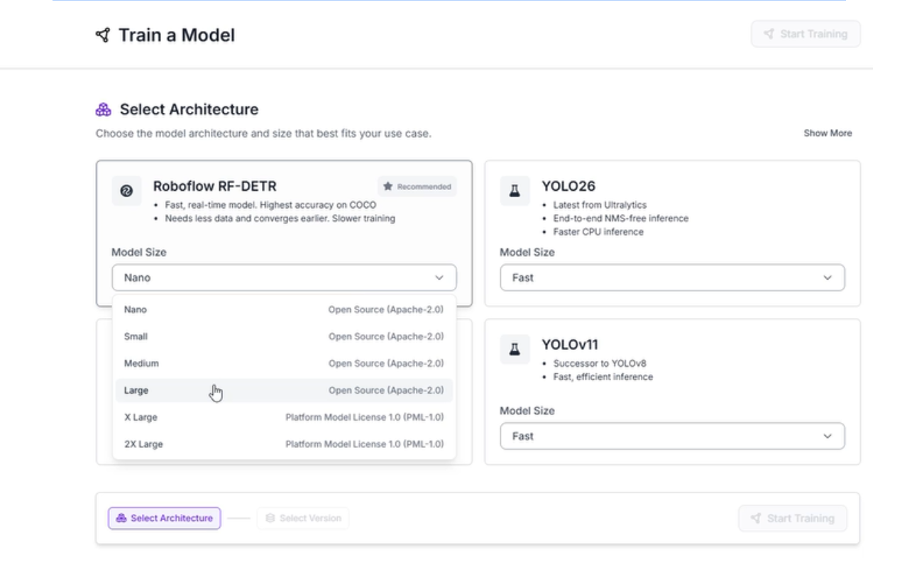Click the Select Version step stack icon
Image resolution: width=924 pixels, height=579 pixels.
point(270,518)
